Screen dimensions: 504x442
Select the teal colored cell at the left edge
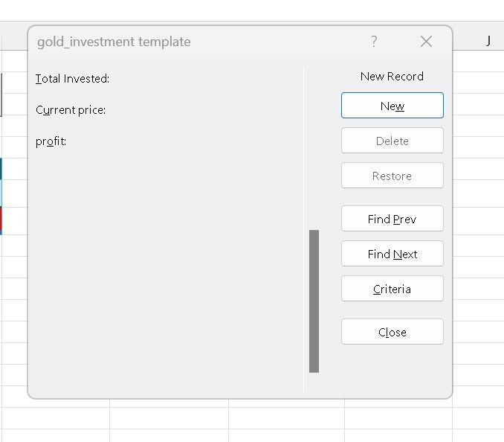1,169
